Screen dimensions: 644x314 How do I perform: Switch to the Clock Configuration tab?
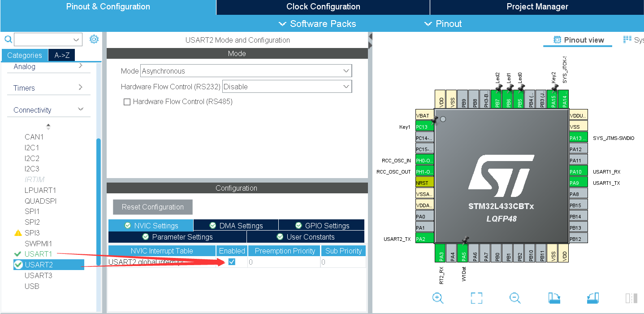[323, 7]
